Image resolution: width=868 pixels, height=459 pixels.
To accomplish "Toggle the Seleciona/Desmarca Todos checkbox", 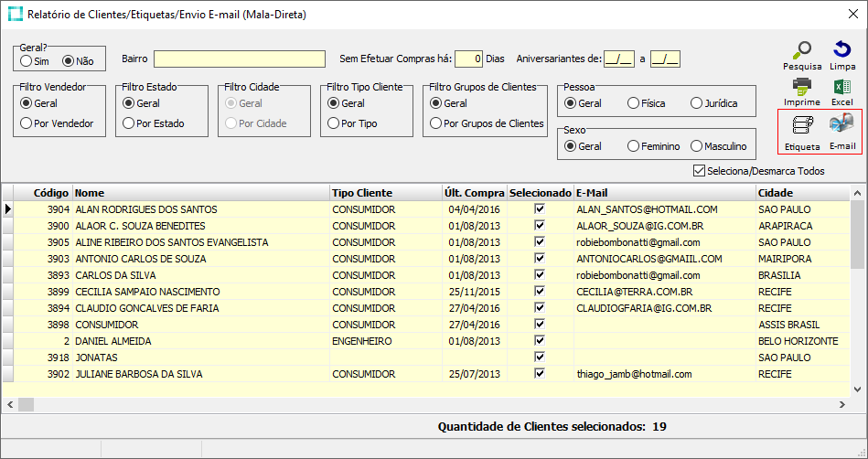I will (700, 171).
